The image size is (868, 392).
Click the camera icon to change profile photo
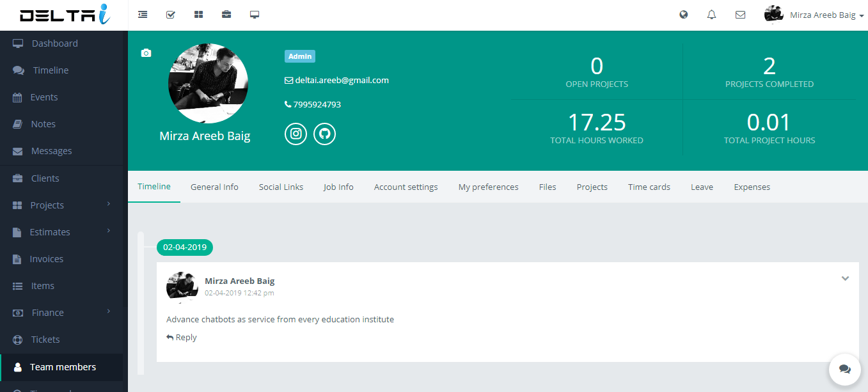[x=146, y=53]
